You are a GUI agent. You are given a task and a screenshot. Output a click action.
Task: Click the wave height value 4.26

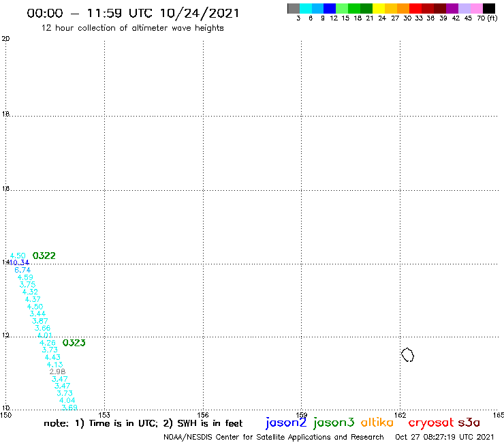pos(47,343)
